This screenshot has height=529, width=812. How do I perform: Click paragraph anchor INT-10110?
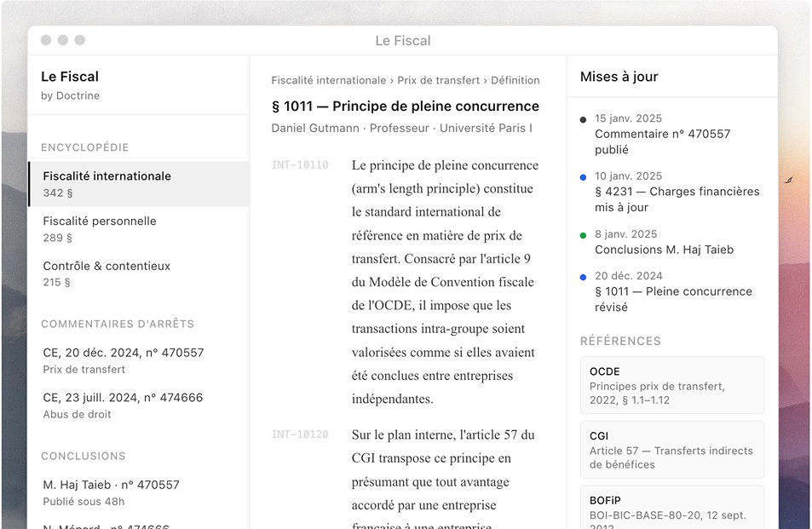point(300,165)
